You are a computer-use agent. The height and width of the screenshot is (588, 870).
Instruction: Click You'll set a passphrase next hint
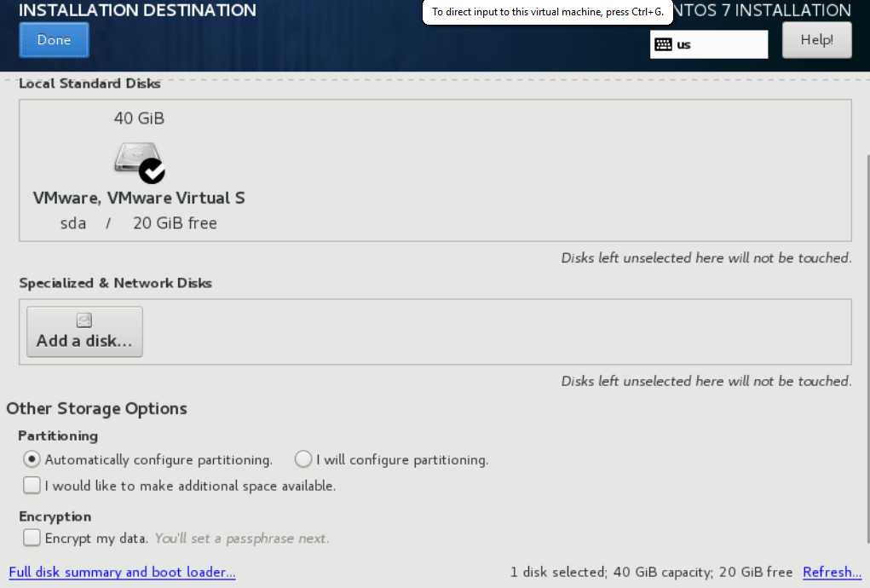242,538
